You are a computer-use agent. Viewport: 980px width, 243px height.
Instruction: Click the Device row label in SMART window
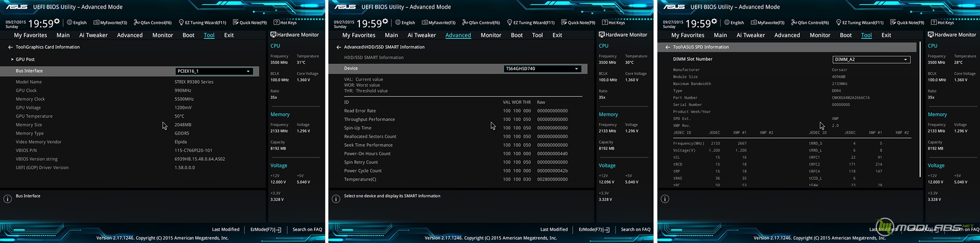[x=351, y=68]
